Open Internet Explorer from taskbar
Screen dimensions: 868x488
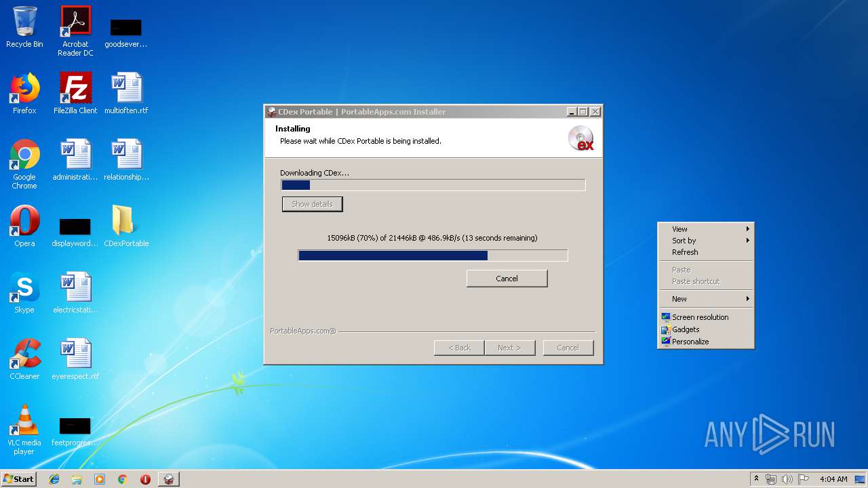(54, 479)
